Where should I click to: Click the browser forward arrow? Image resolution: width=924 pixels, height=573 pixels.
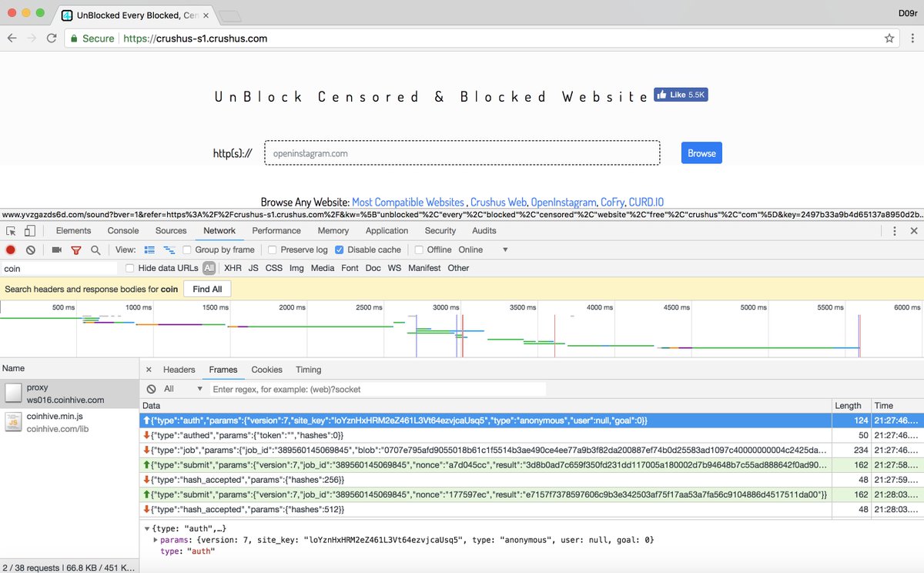32,38
